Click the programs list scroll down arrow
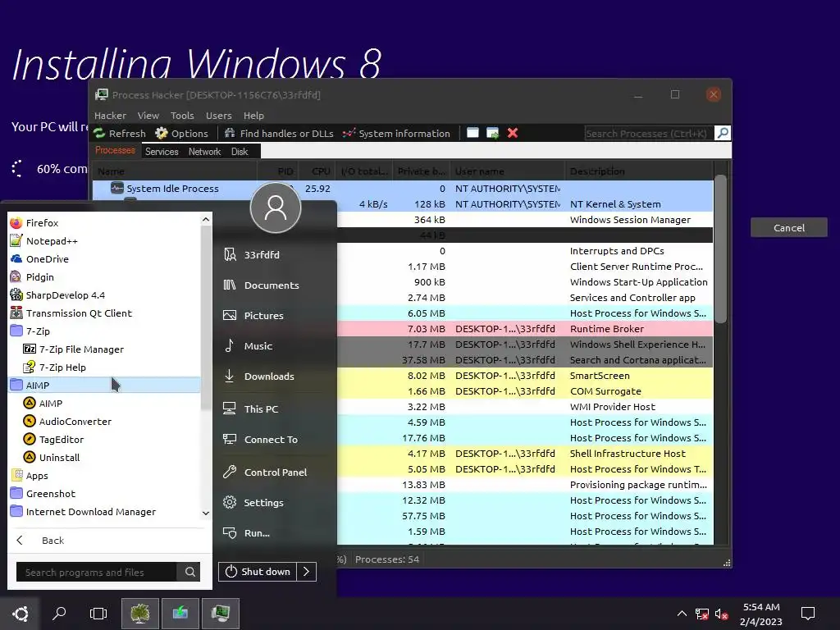The image size is (840, 630). tap(206, 514)
